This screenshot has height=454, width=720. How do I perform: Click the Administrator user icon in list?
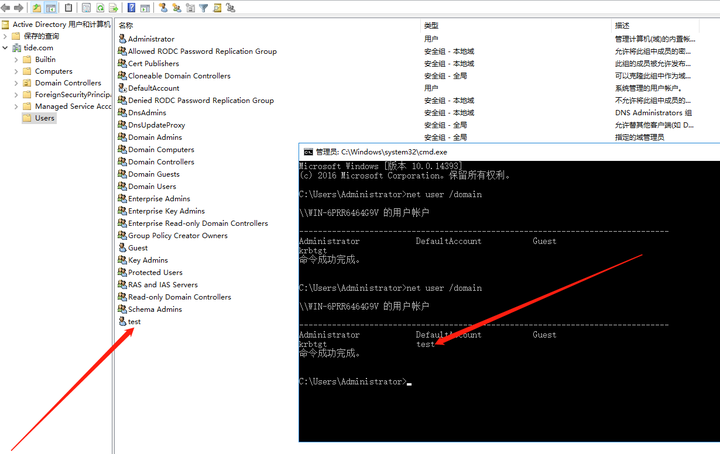click(122, 39)
